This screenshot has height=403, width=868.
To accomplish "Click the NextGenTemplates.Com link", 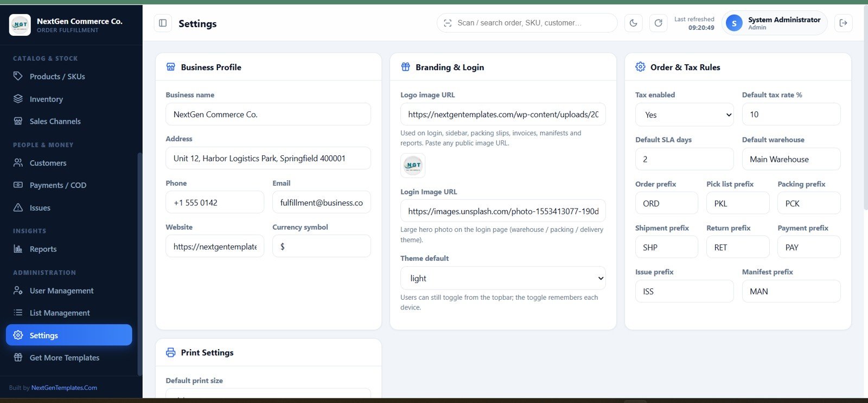I will coord(64,388).
